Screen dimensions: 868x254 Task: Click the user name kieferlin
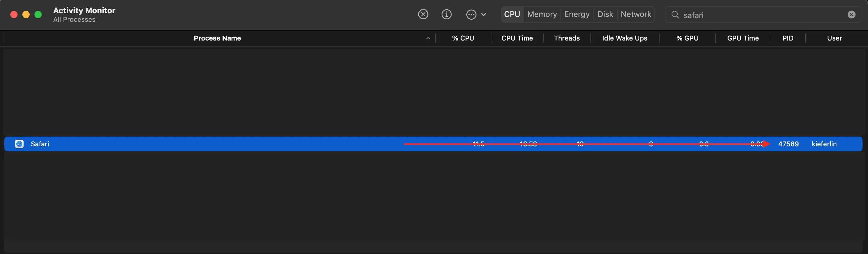pos(824,144)
